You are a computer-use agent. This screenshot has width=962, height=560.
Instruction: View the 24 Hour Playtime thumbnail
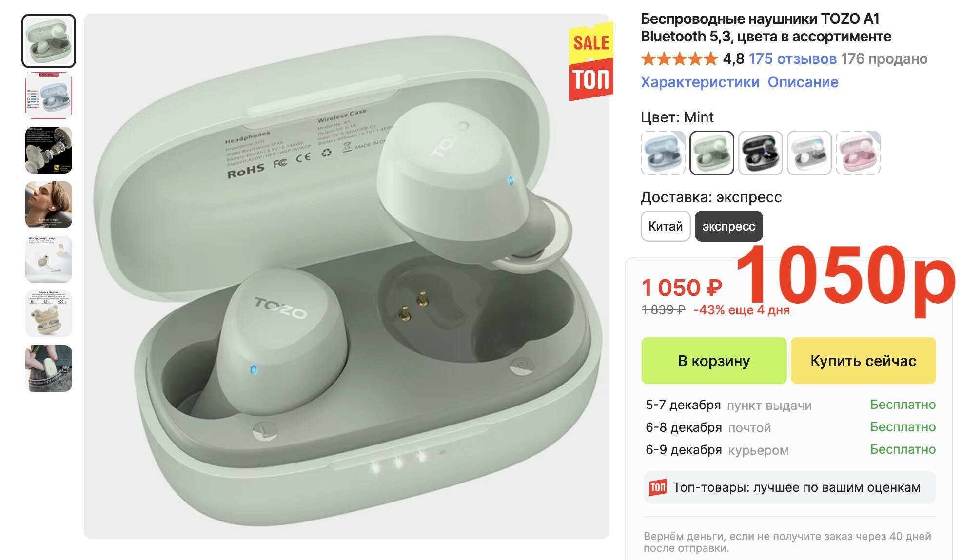49,314
